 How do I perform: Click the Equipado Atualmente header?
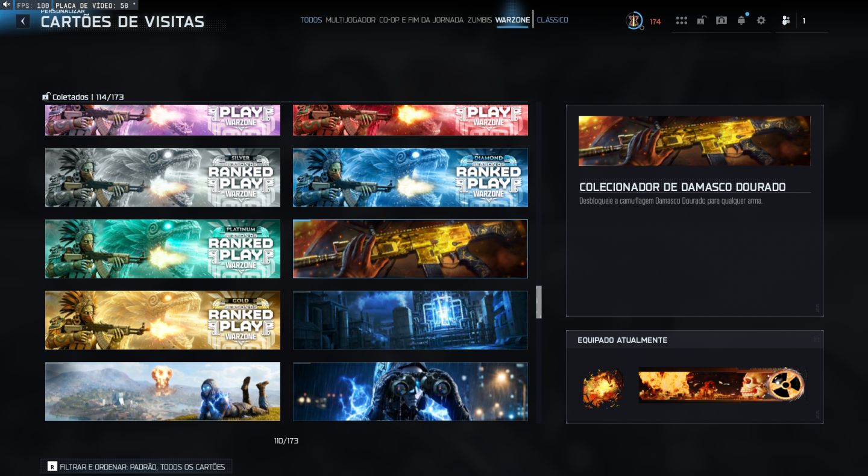point(623,340)
